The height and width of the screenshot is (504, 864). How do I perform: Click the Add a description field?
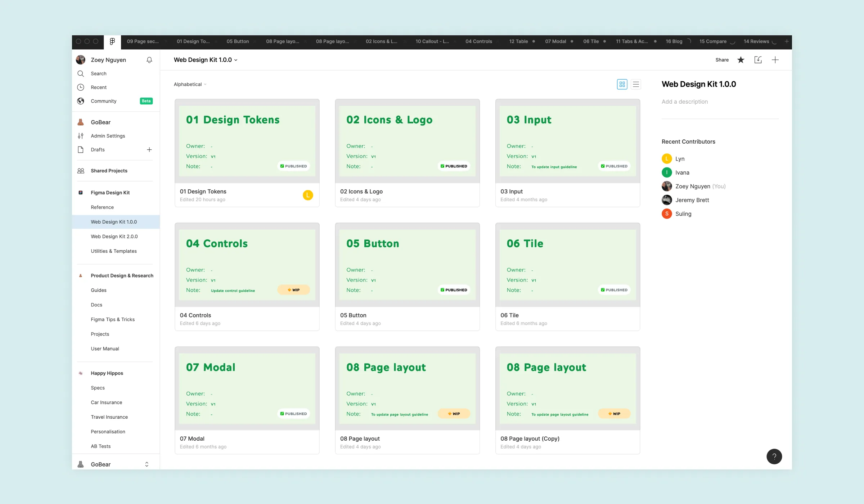pyautogui.click(x=684, y=102)
